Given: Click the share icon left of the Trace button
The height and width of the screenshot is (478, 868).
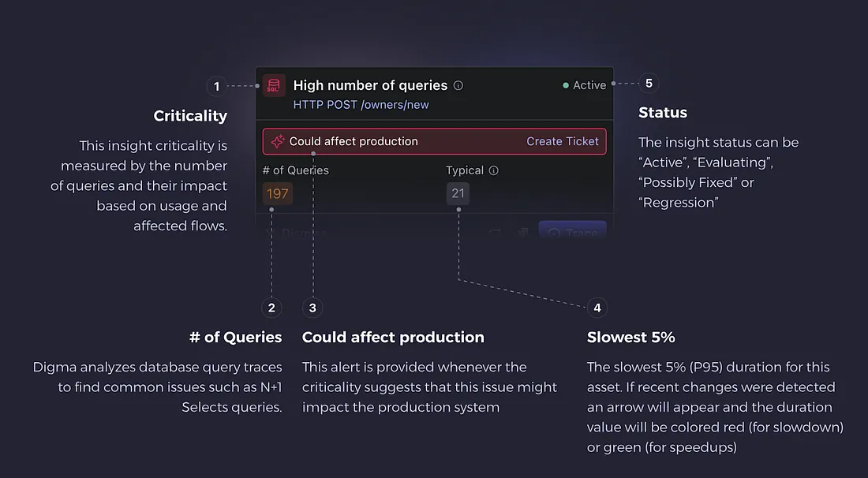Looking at the screenshot, I should click(523, 231).
